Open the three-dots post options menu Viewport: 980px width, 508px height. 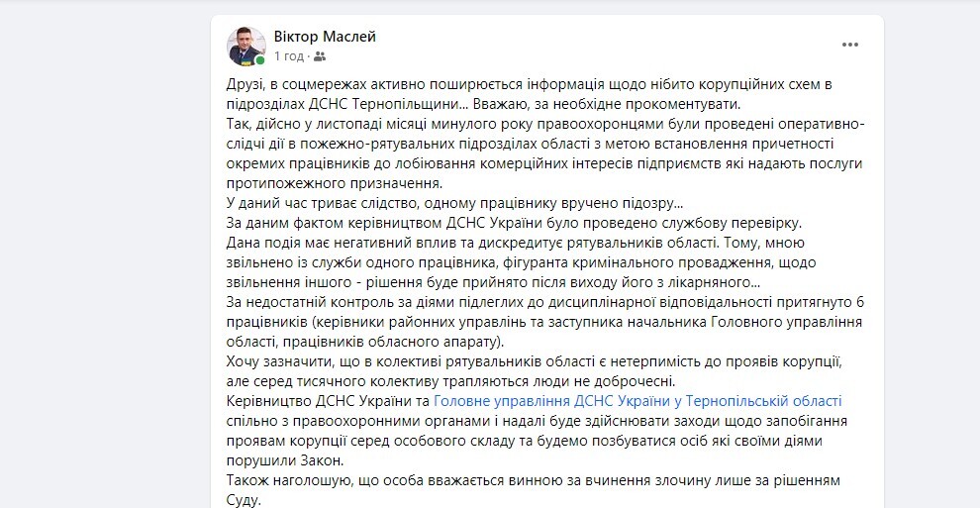click(x=849, y=45)
